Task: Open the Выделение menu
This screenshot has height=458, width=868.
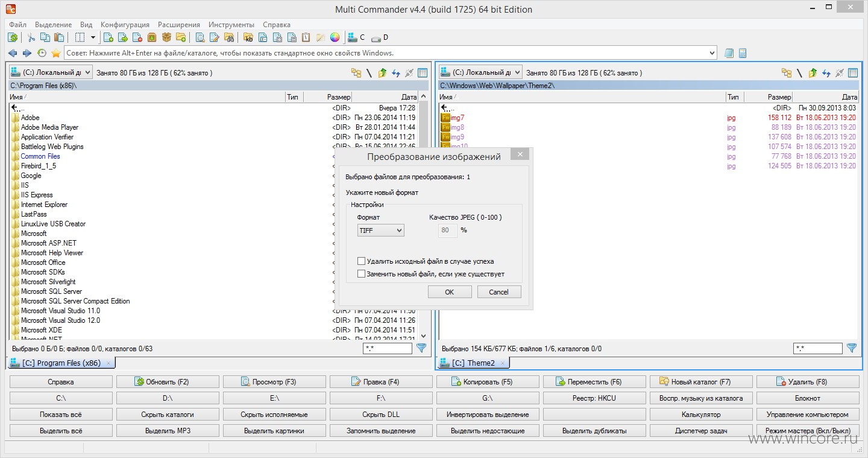Action: (x=53, y=25)
